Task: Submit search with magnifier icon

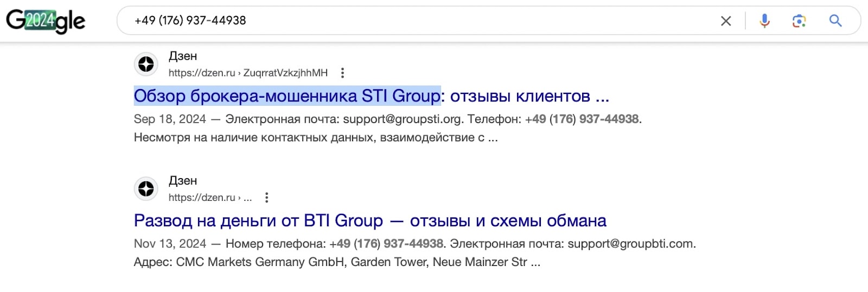Action: pyautogui.click(x=835, y=21)
